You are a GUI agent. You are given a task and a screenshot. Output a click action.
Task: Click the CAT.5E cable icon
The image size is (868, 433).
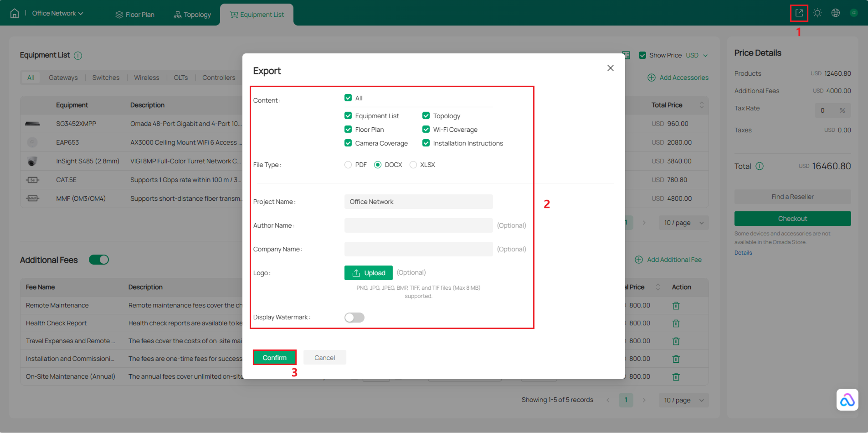tap(32, 180)
